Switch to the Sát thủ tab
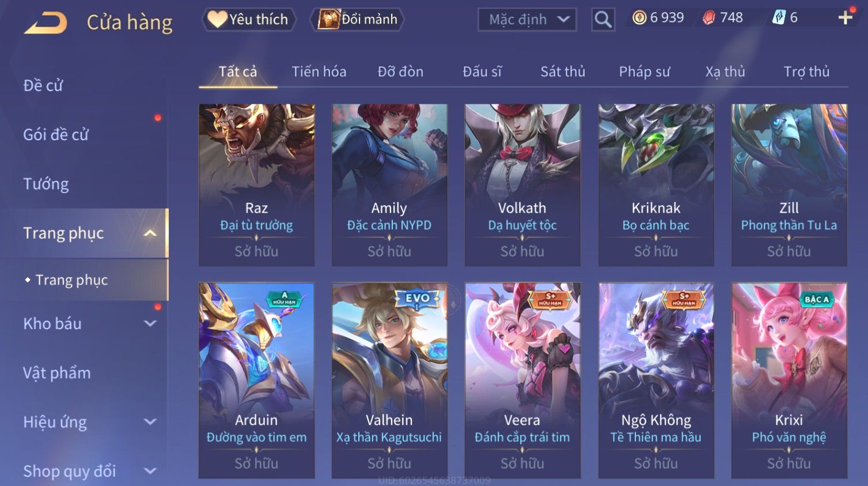868x486 pixels. (563, 71)
